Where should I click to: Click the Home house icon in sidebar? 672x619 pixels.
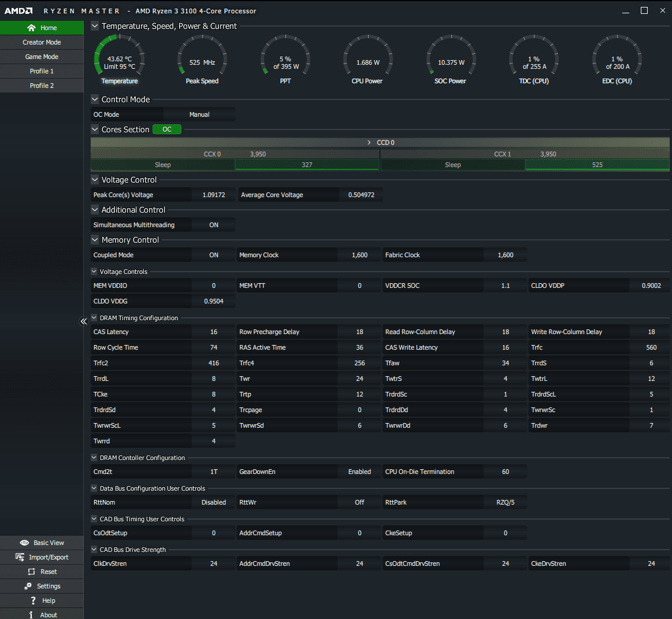(x=31, y=28)
